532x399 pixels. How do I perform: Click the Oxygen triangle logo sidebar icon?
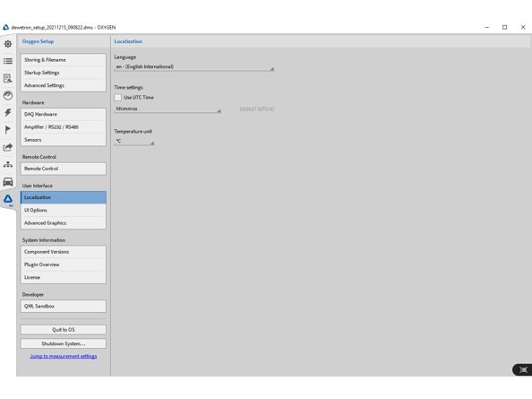(x=8, y=199)
